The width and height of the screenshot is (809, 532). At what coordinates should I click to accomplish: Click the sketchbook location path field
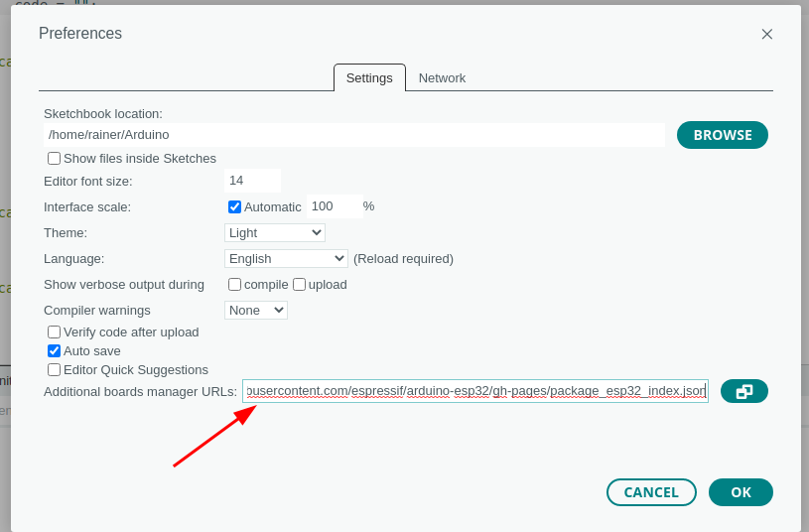(354, 135)
